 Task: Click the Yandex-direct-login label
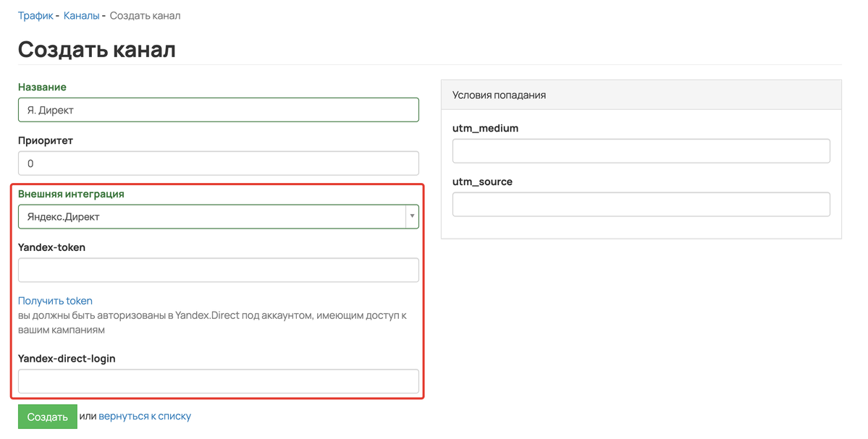tap(67, 358)
